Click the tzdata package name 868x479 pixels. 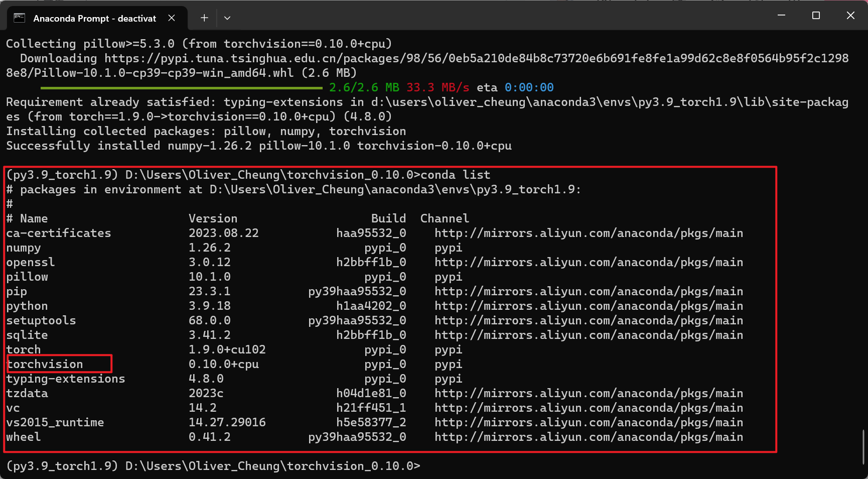tap(27, 393)
